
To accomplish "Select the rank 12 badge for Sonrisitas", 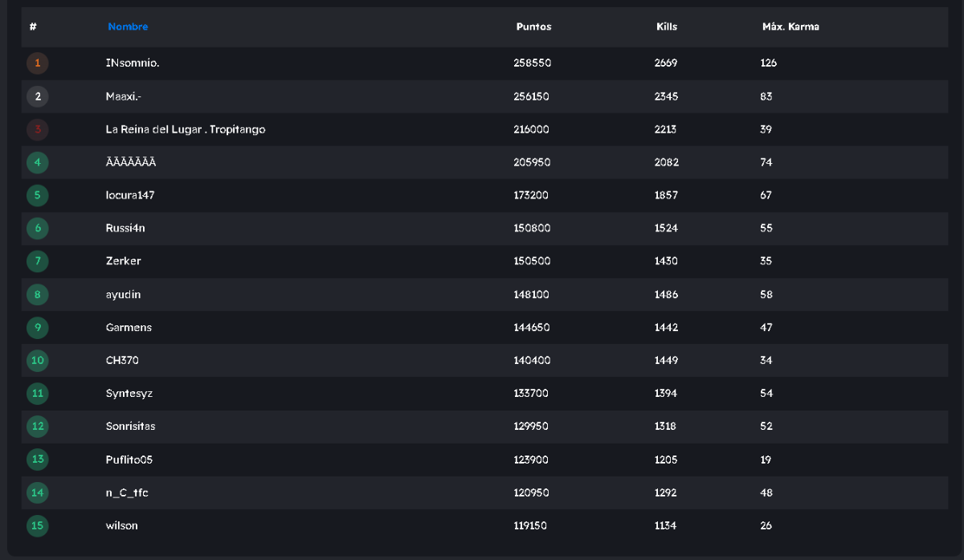I will pos(37,427).
